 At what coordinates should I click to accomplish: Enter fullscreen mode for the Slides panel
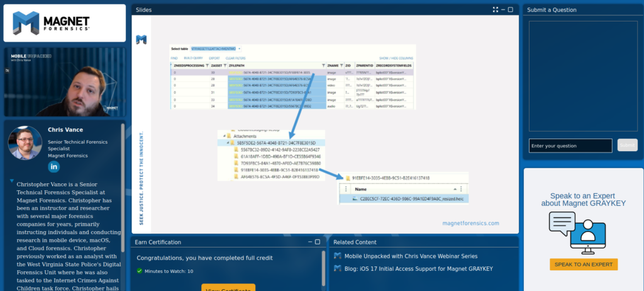pyautogui.click(x=496, y=9)
